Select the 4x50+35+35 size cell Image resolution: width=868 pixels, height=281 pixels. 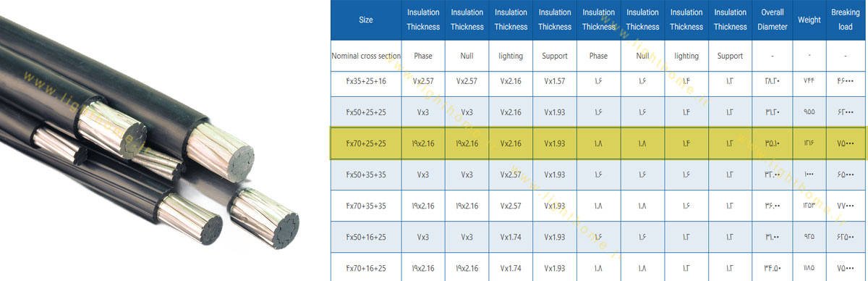coord(366,175)
